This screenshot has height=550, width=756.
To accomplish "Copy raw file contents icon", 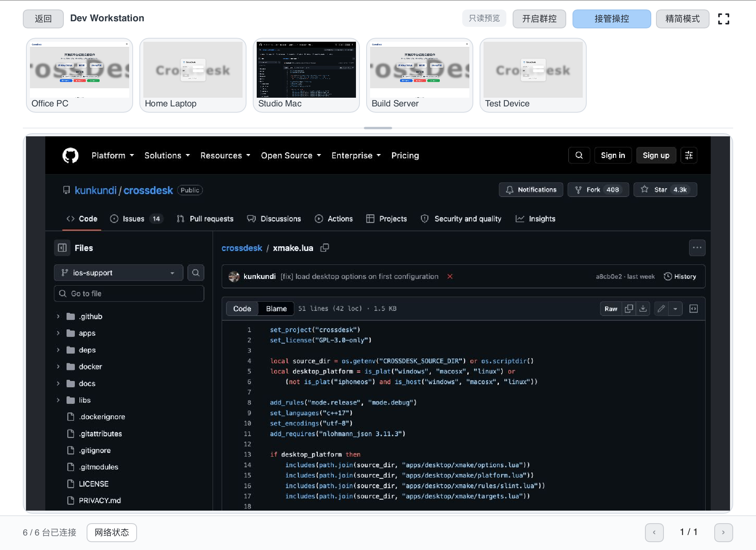I will click(629, 308).
